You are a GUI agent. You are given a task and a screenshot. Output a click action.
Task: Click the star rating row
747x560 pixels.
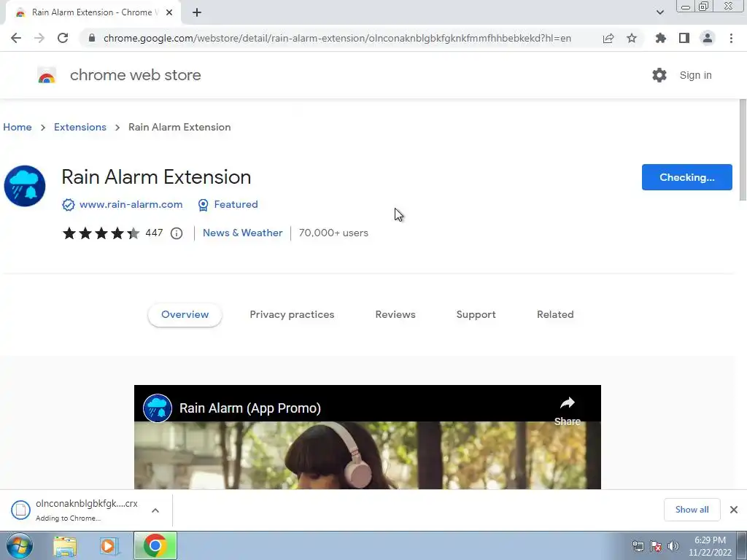[x=101, y=233]
